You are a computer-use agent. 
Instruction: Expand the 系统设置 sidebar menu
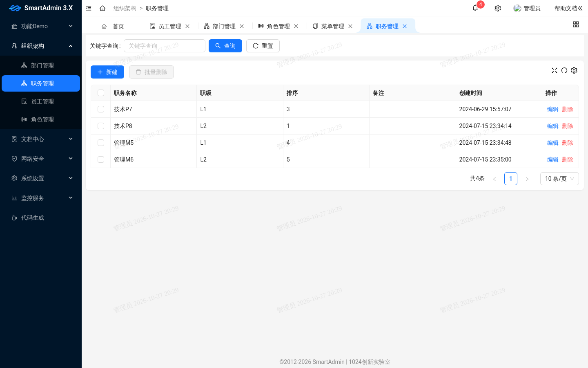pyautogui.click(x=41, y=178)
